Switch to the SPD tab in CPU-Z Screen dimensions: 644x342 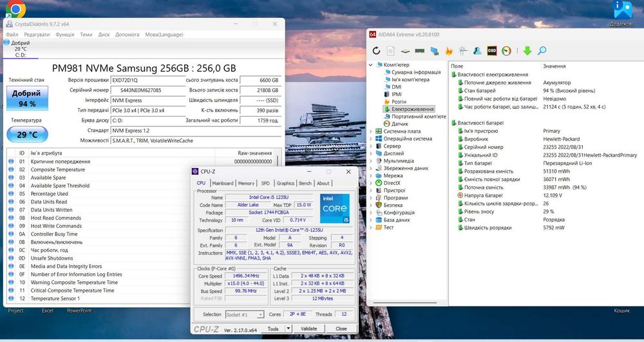point(265,183)
